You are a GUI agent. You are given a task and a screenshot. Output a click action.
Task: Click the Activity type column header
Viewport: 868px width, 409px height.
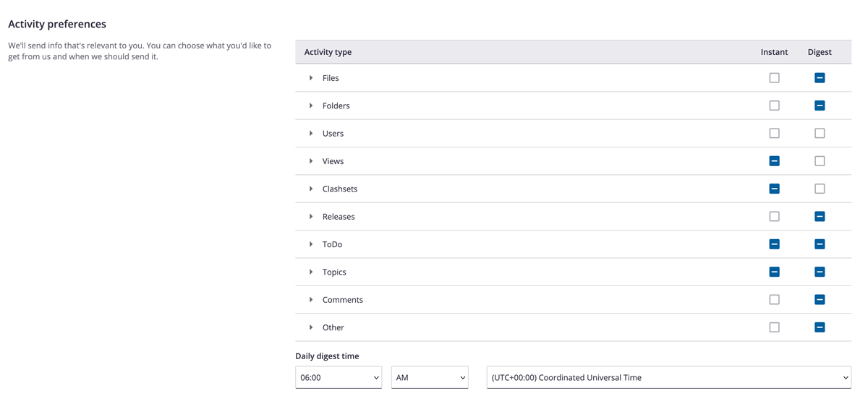328,52
